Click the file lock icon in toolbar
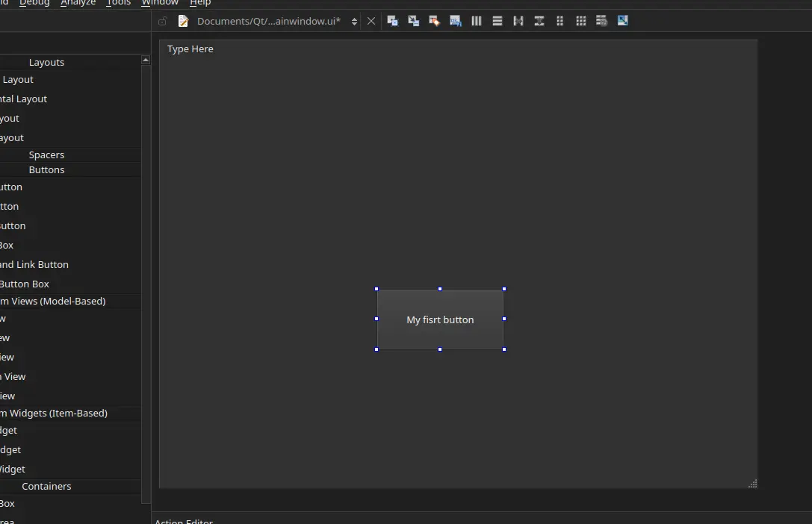The width and height of the screenshot is (812, 524). [x=163, y=21]
